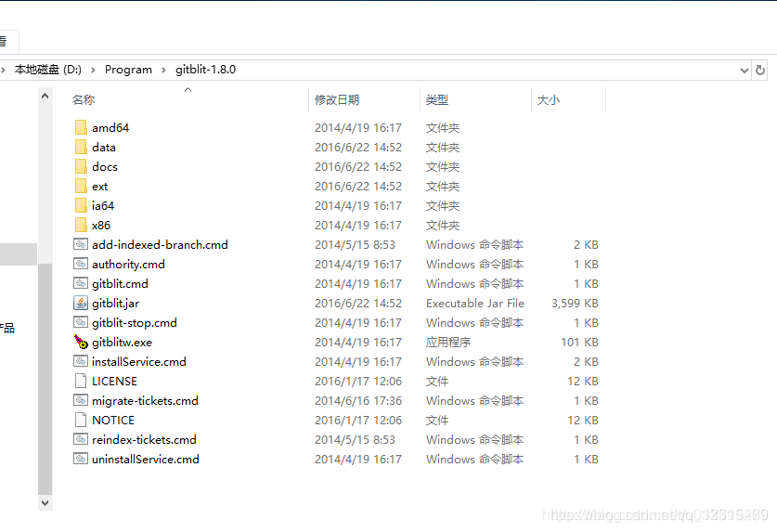Screen dimensions: 777x532
Task: Click navigation pane scroll down arrow
Action: pyautogui.click(x=45, y=502)
